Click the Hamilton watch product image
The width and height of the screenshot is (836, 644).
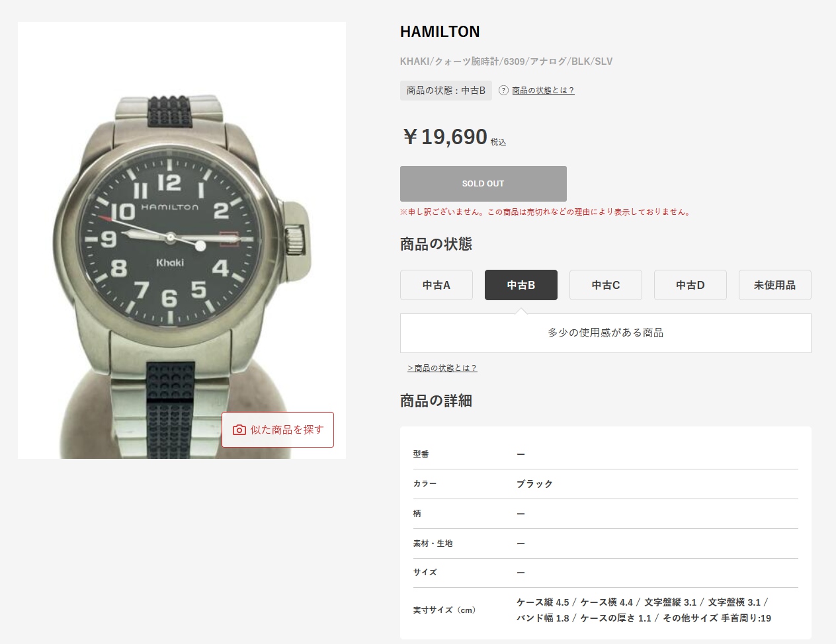click(182, 240)
